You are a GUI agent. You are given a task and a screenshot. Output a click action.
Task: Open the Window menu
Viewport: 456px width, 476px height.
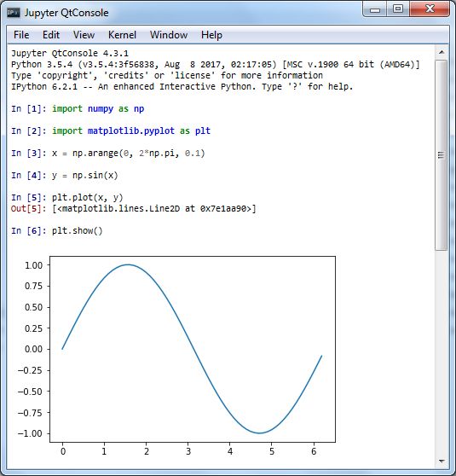[x=169, y=35]
